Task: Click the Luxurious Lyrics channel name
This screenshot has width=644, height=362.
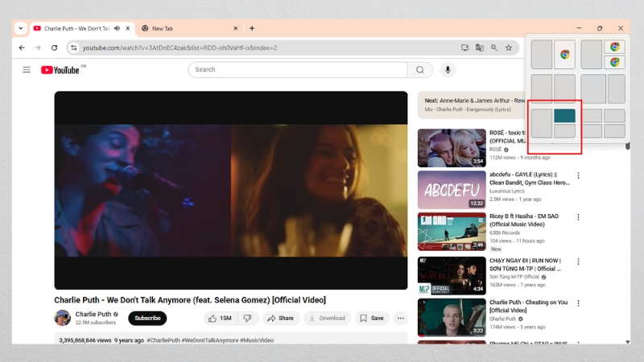Action: [x=507, y=191]
